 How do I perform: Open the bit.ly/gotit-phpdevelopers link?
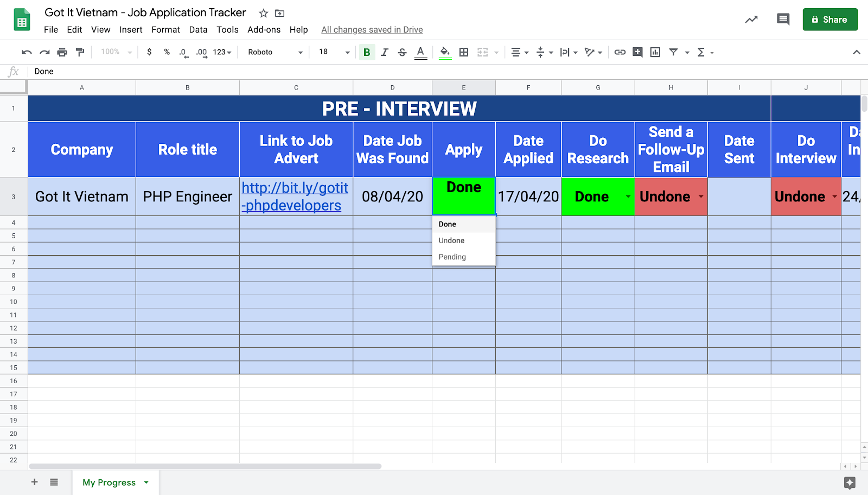(x=295, y=196)
